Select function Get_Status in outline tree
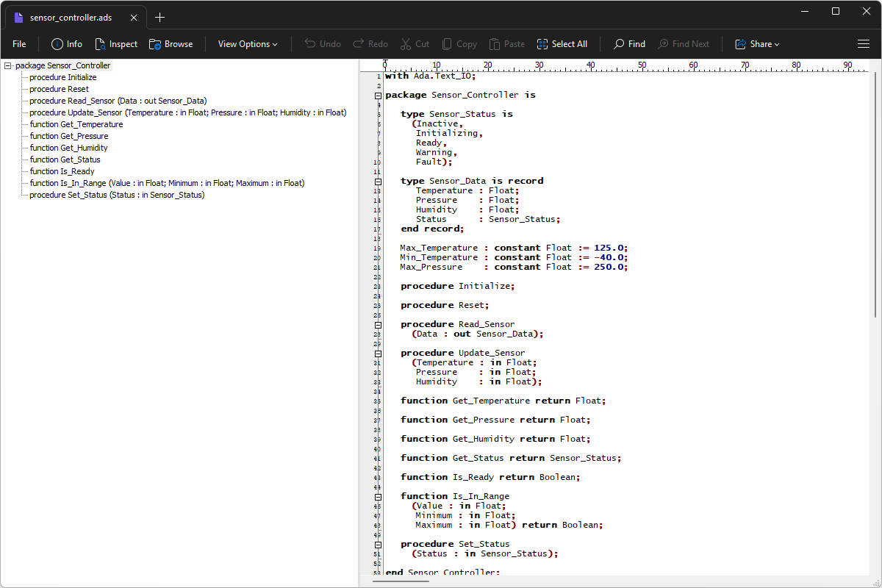The height and width of the screenshot is (588, 882). 65,159
